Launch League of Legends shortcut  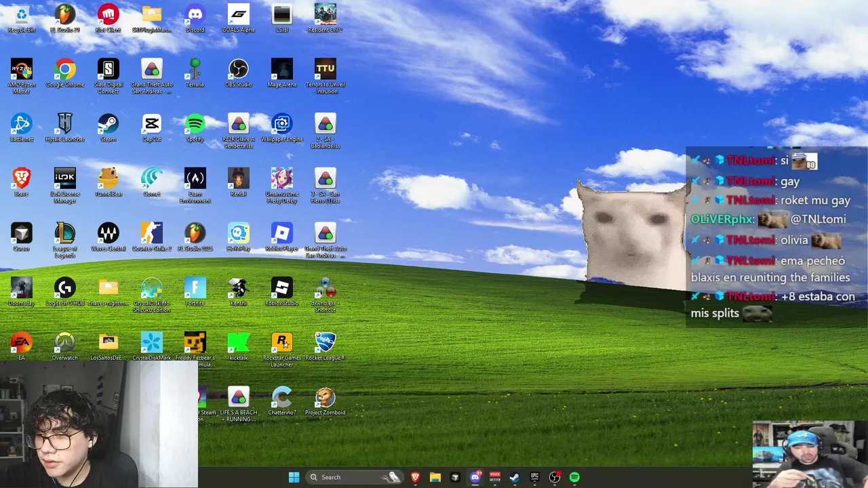[65, 241]
